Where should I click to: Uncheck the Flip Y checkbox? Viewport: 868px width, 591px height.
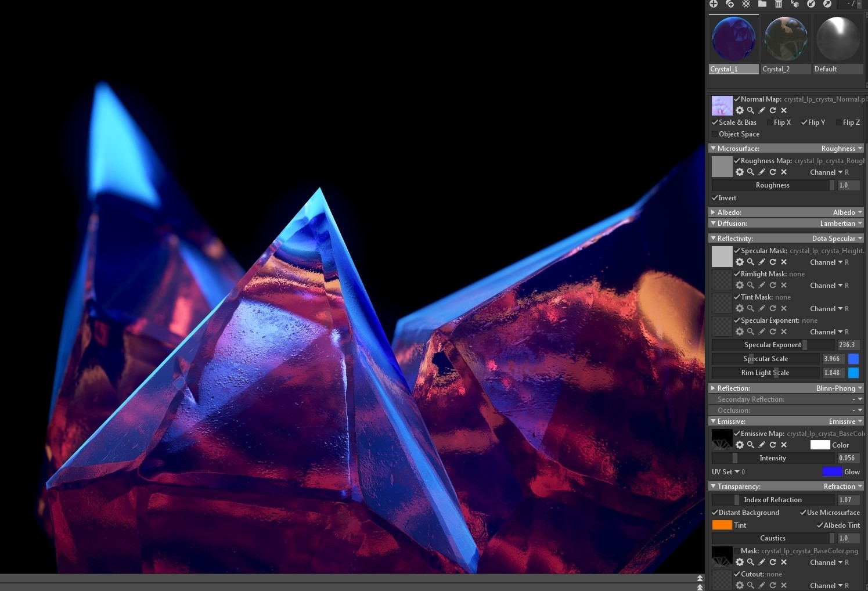[x=803, y=122]
